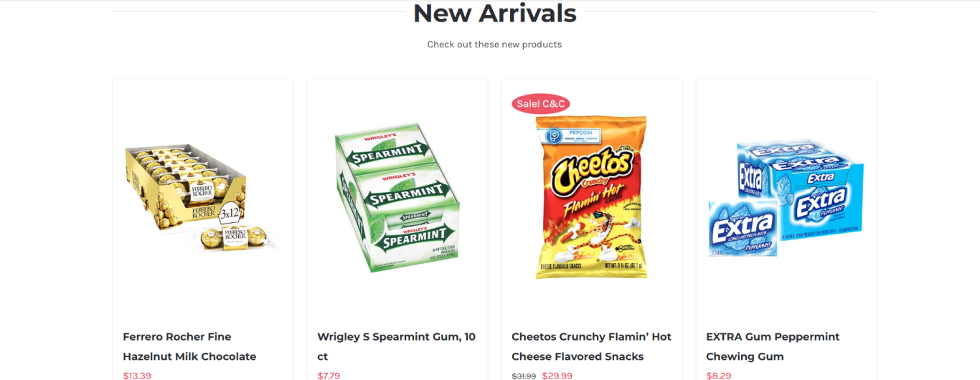
Task: Open the Extra Peppermint gum box image
Action: [786, 197]
